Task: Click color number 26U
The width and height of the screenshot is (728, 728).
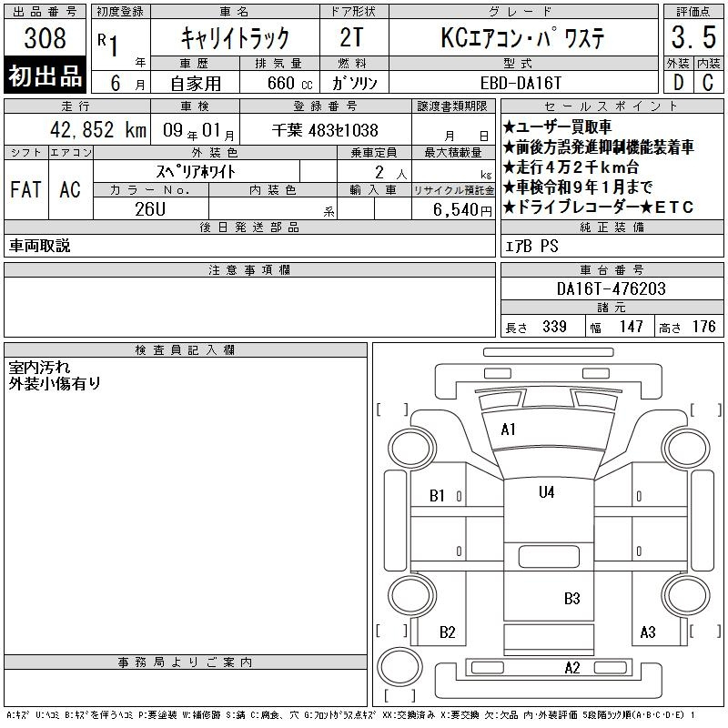Action: [150, 209]
